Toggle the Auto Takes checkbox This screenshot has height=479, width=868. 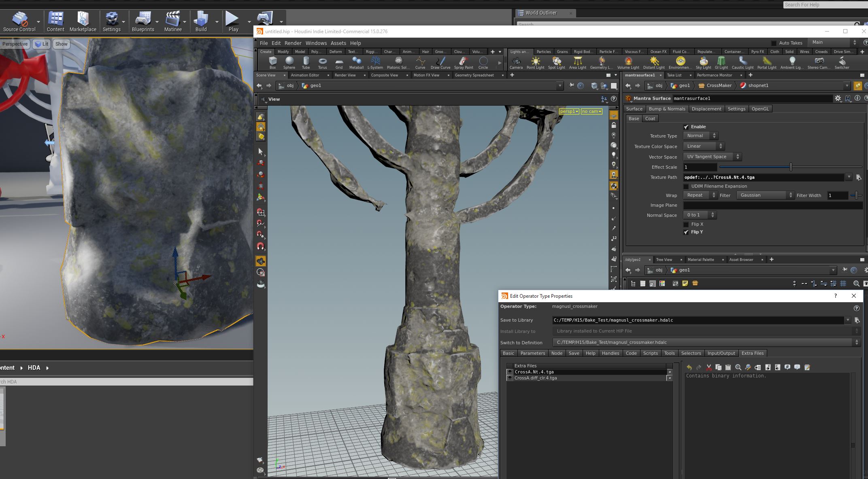click(x=774, y=43)
